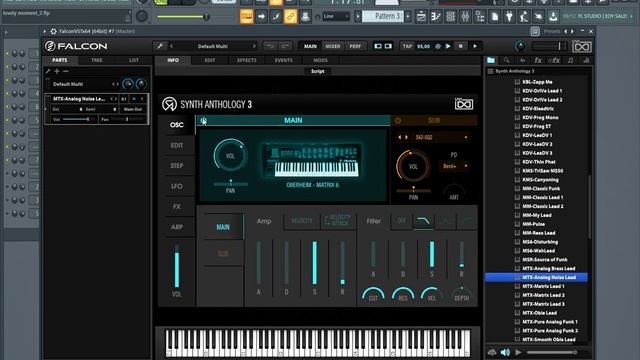The width and height of the screenshot is (640, 360).
Task: Click the 93.00 tempo value field
Action: point(423,46)
